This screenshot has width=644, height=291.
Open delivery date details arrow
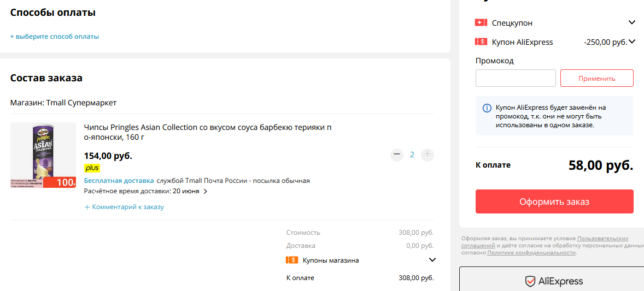click(x=206, y=191)
